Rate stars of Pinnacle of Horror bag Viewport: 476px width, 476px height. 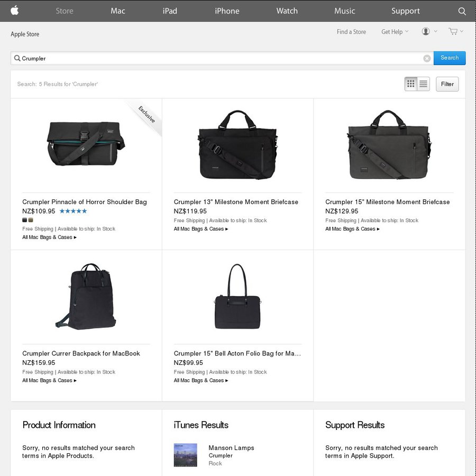click(73, 211)
